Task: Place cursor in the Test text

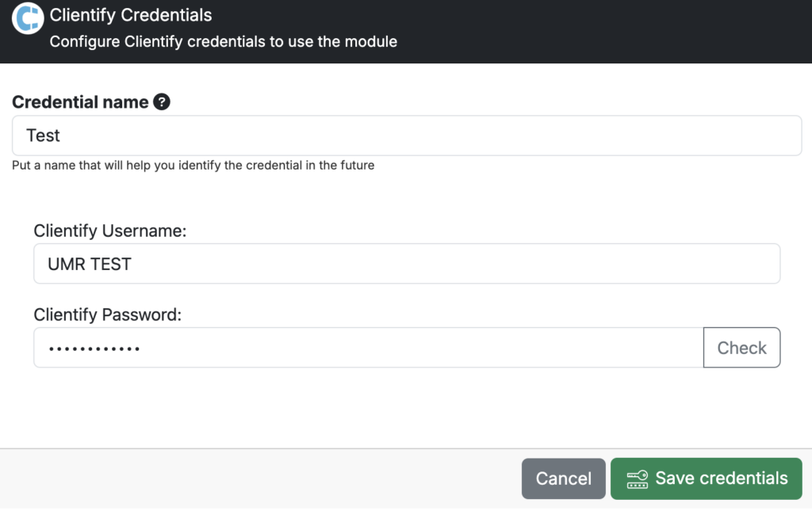Action: click(43, 135)
